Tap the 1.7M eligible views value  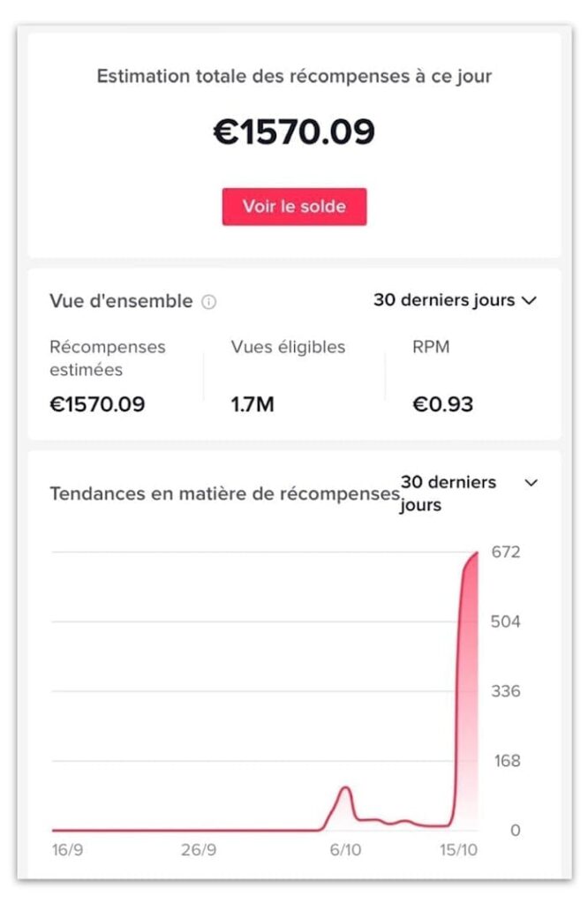253,405
